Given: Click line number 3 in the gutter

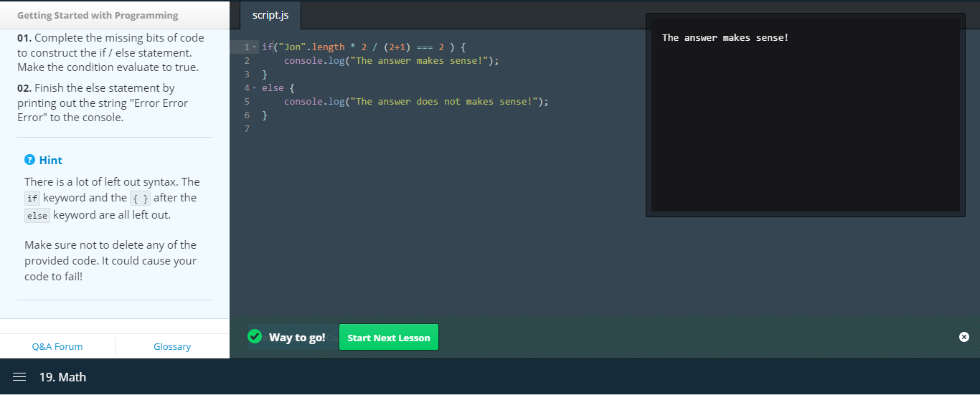Looking at the screenshot, I should tap(247, 75).
